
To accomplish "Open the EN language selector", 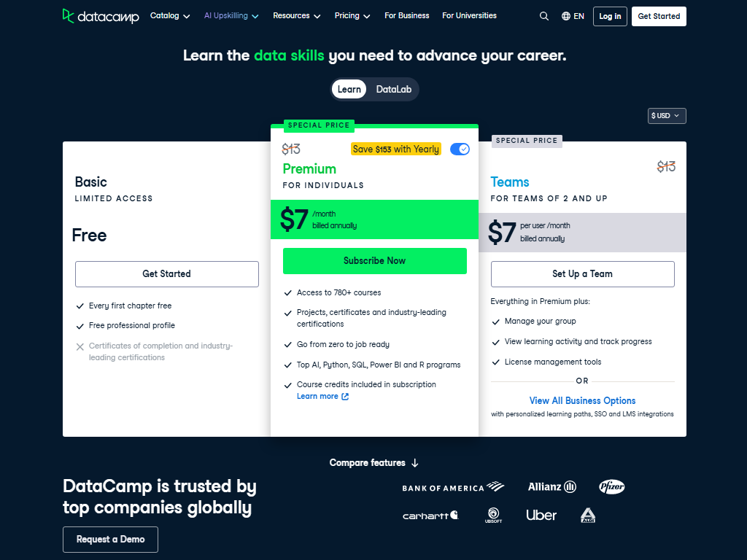I will pyautogui.click(x=573, y=16).
